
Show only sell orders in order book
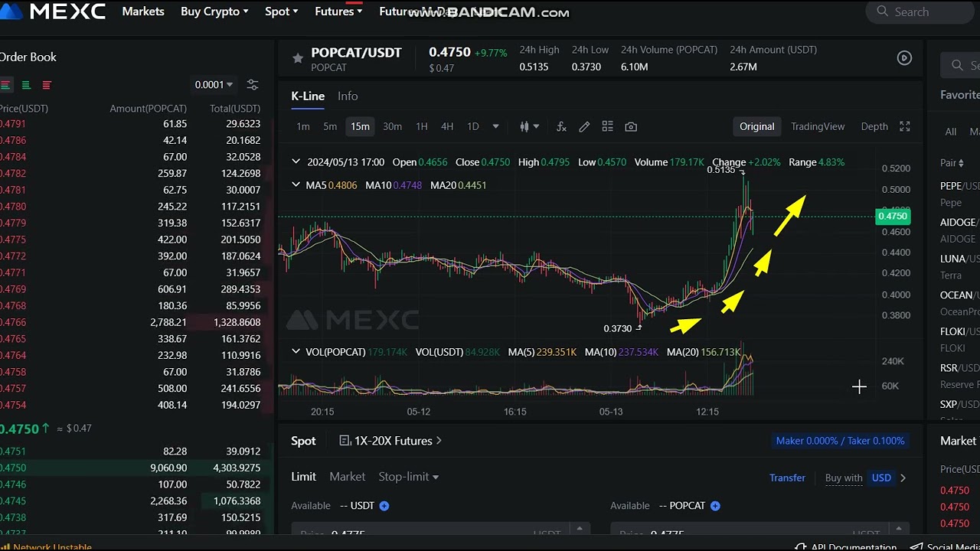pos(47,85)
